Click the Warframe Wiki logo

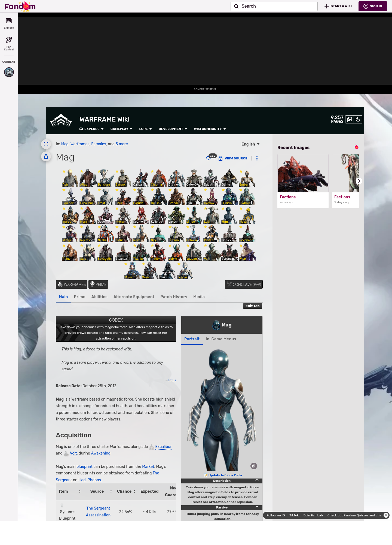pyautogui.click(x=61, y=120)
